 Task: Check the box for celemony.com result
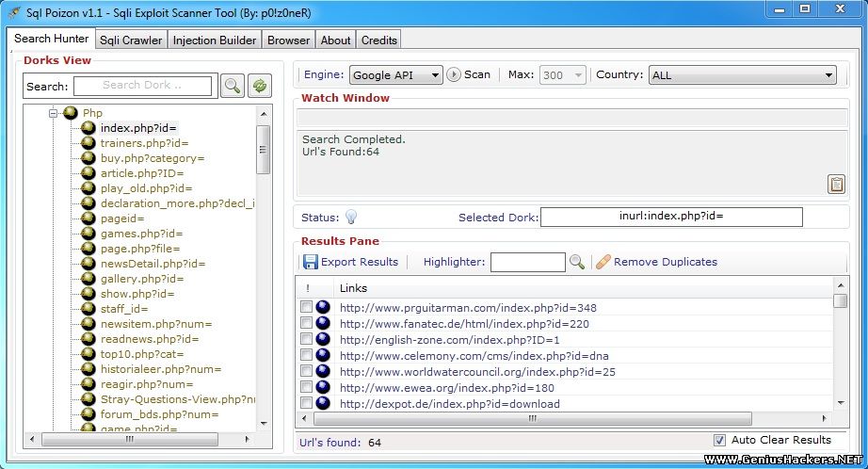coord(306,354)
